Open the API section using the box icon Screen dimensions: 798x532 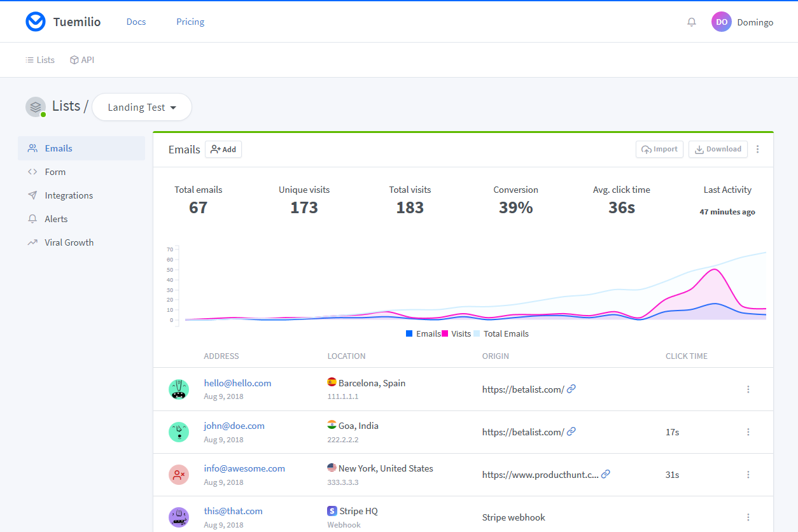pos(73,59)
